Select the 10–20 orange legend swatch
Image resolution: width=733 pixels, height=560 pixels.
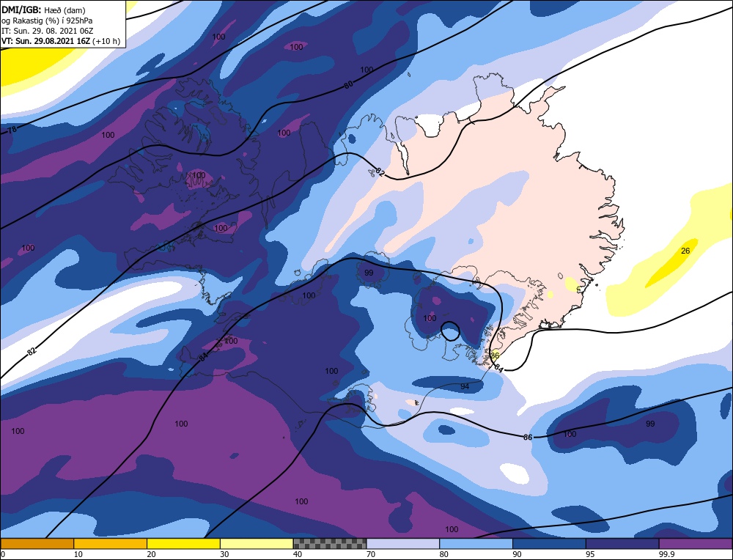point(111,543)
